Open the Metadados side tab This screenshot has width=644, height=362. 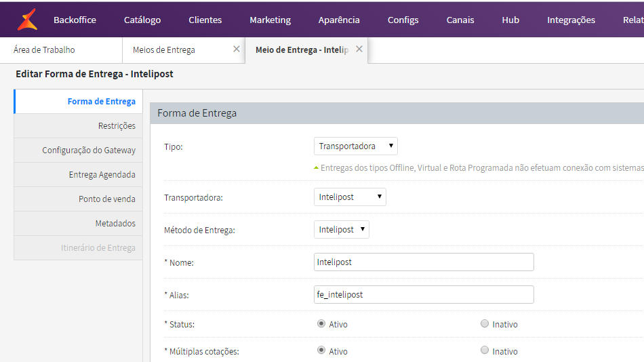coord(79,223)
